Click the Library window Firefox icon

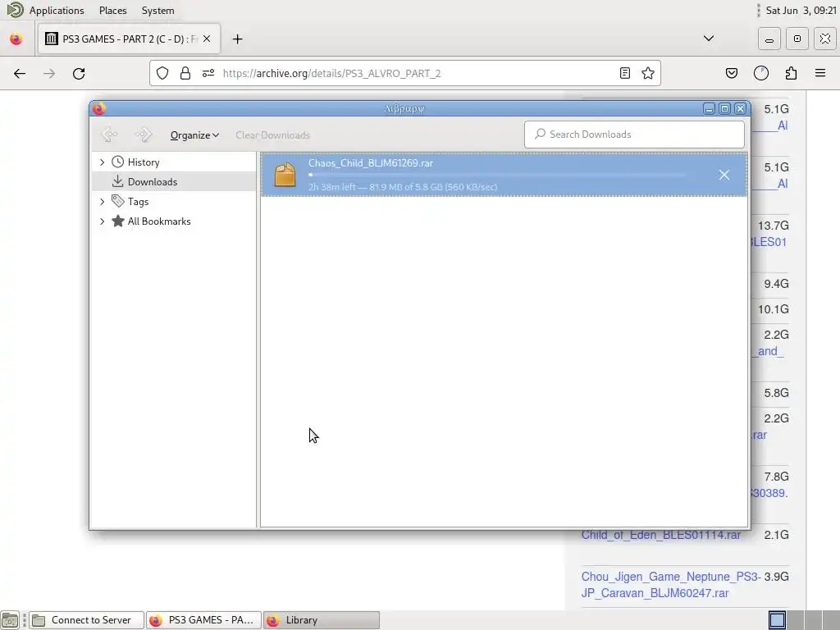pos(99,108)
